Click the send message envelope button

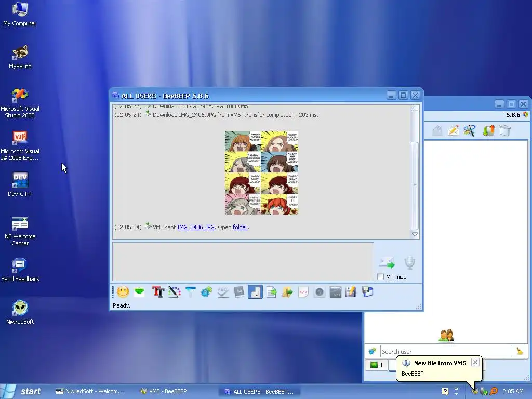(387, 263)
